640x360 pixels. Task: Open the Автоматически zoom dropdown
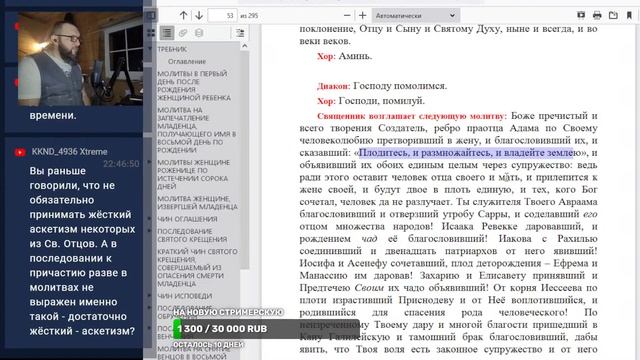416,16
